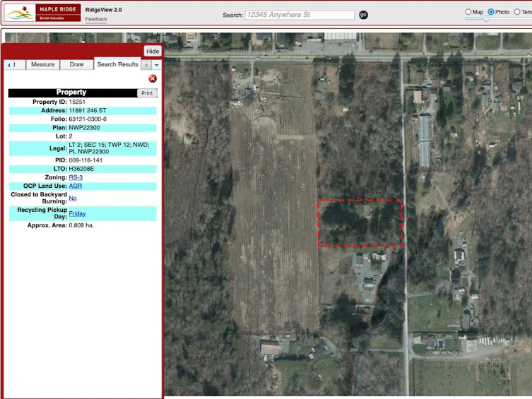Click the map transparency slider handle

click(486, 18)
